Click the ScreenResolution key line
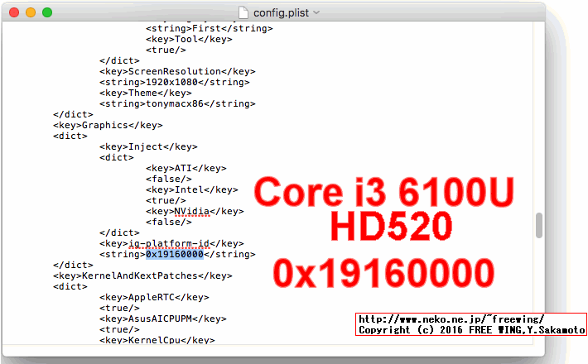 click(x=177, y=71)
